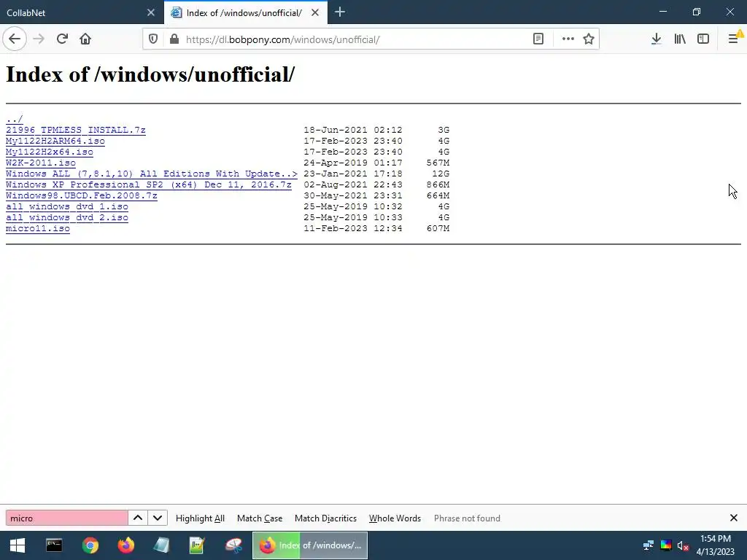Launch Command Prompt from taskbar
The image size is (747, 560).
coord(54,545)
